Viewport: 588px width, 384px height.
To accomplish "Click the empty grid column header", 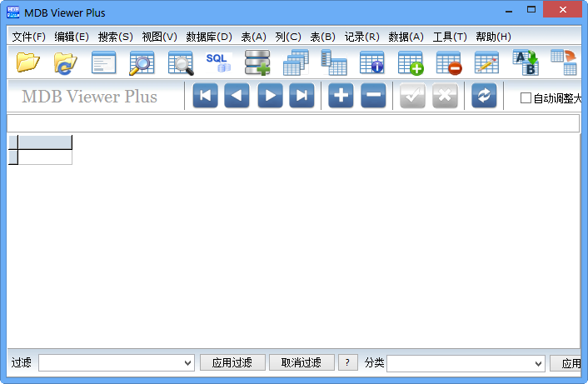I will pyautogui.click(x=45, y=142).
